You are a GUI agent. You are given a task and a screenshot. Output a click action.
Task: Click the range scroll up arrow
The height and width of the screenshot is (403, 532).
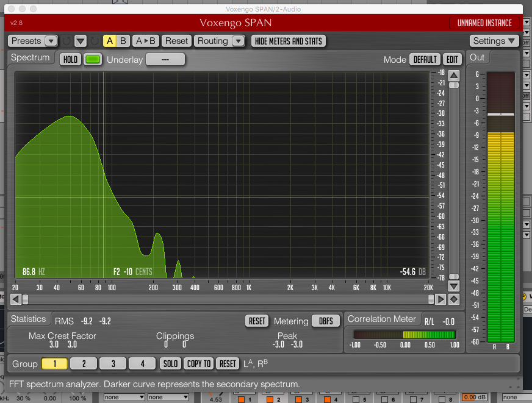pos(454,75)
